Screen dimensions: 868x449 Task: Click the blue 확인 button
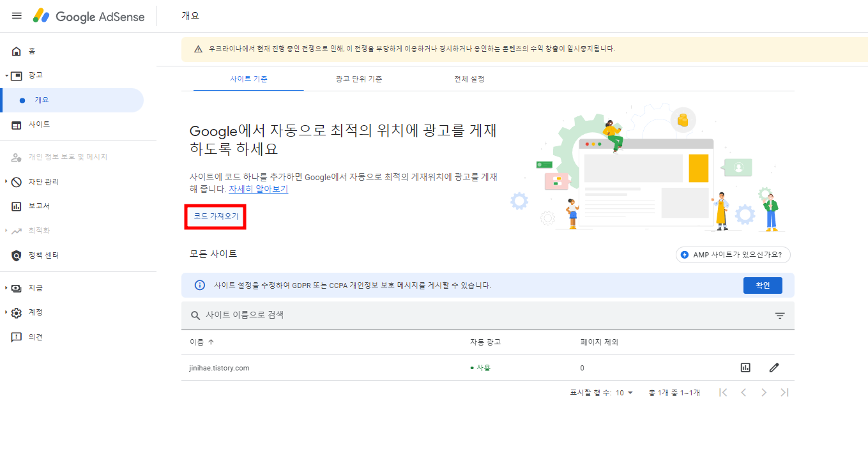[x=763, y=285]
